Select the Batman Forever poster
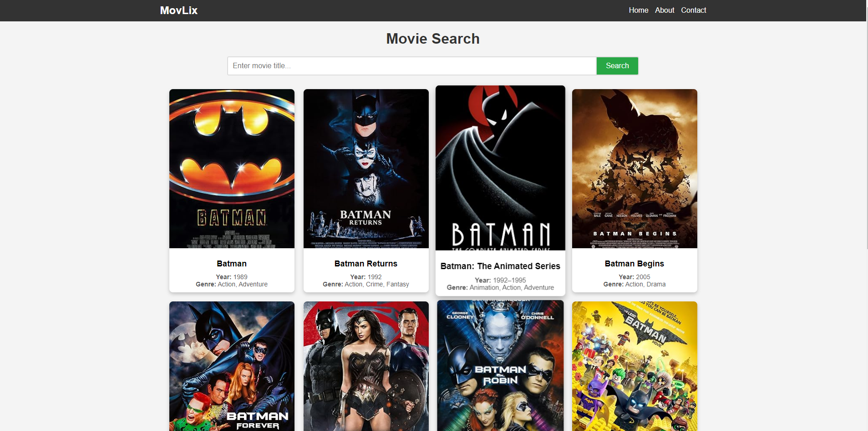 232,366
